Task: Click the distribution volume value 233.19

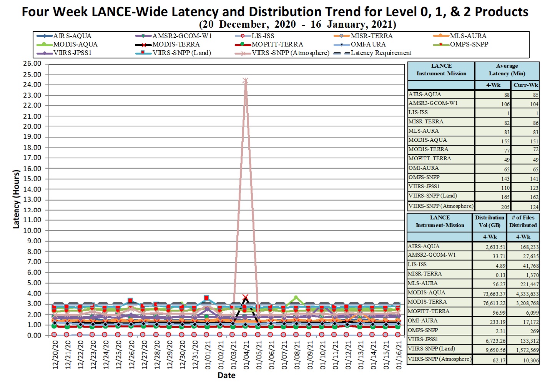Action: coord(499,322)
